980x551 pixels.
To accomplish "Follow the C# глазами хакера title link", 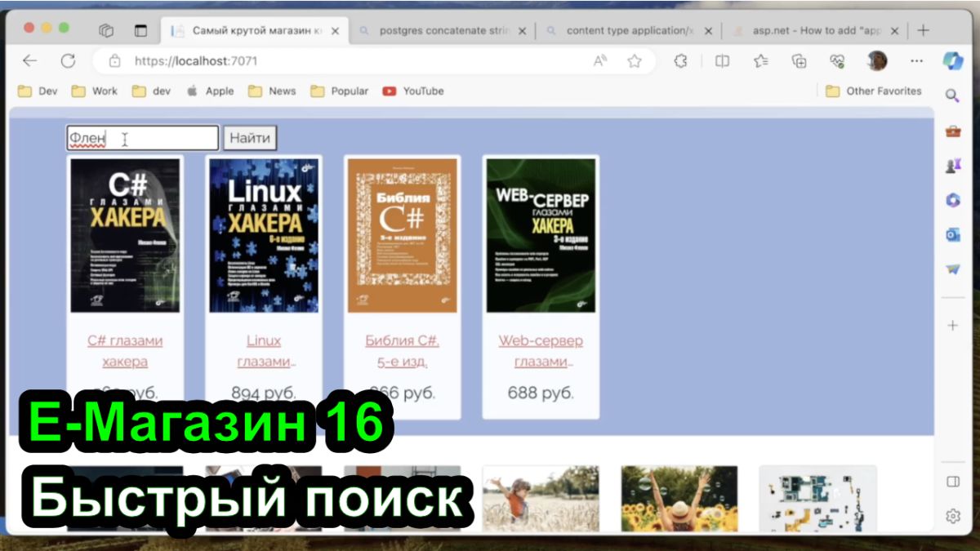I will (x=125, y=351).
